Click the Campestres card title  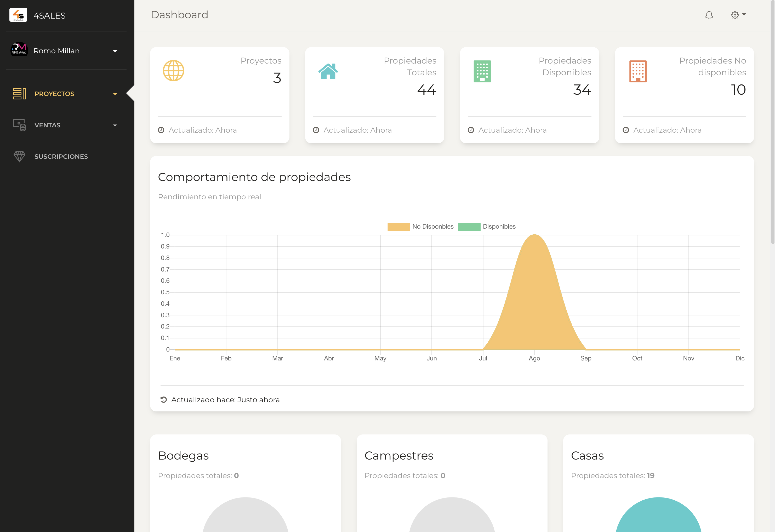pyautogui.click(x=399, y=456)
